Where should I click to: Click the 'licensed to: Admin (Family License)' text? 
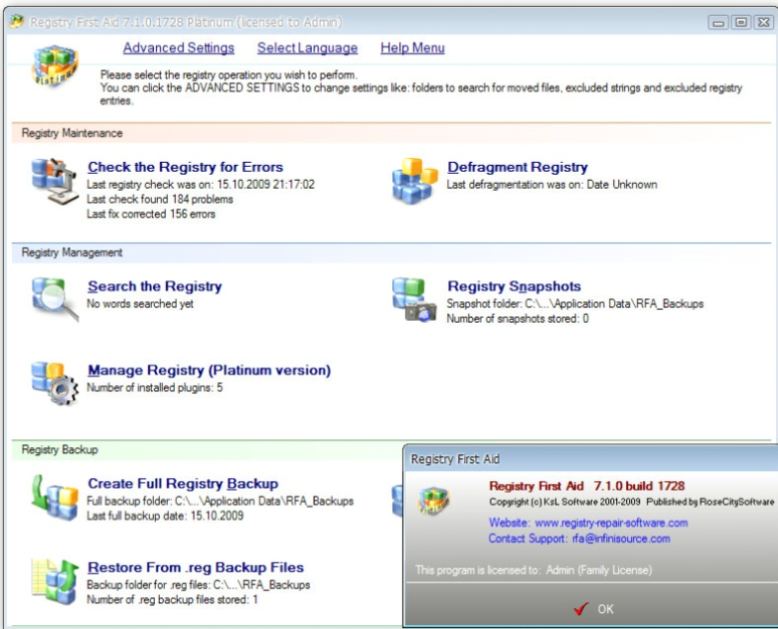click(x=533, y=570)
